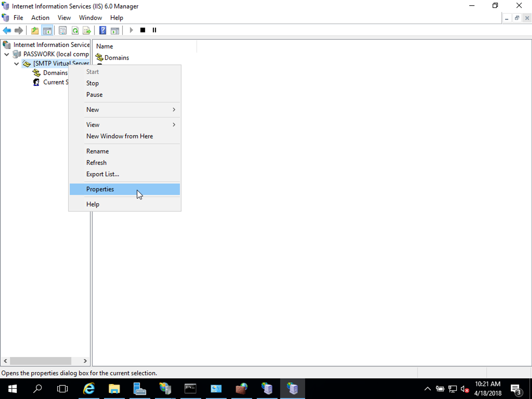
Task: Click the Back navigation arrow in toolbar
Action: tap(7, 30)
